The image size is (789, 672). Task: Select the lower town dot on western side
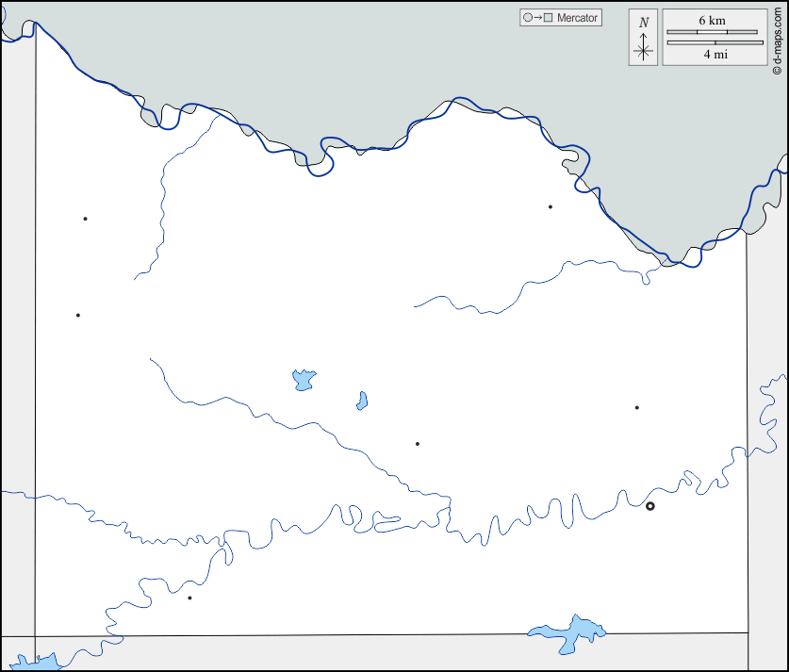coord(78,315)
